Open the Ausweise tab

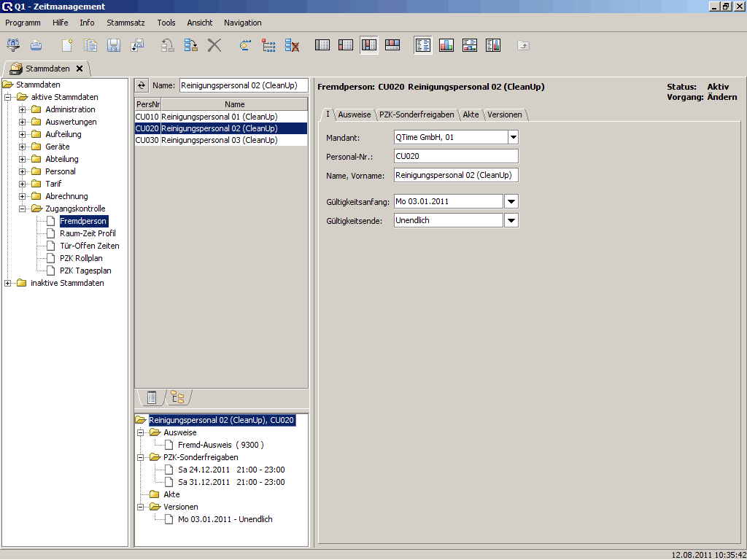point(355,114)
